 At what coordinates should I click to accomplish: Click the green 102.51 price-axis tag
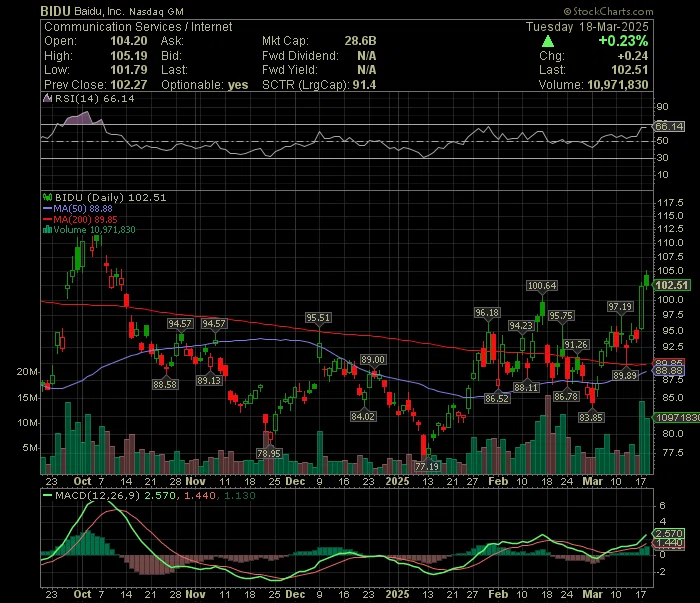tap(672, 285)
